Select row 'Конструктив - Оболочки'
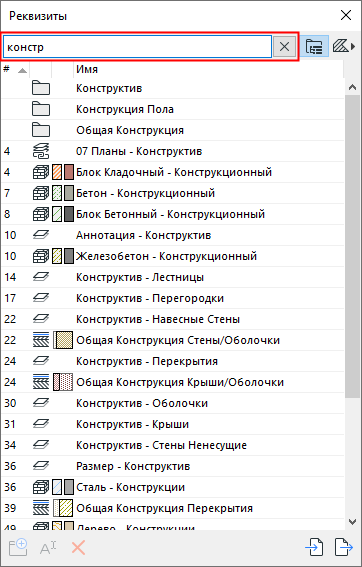The width and height of the screenshot is (362, 567). (x=173, y=403)
